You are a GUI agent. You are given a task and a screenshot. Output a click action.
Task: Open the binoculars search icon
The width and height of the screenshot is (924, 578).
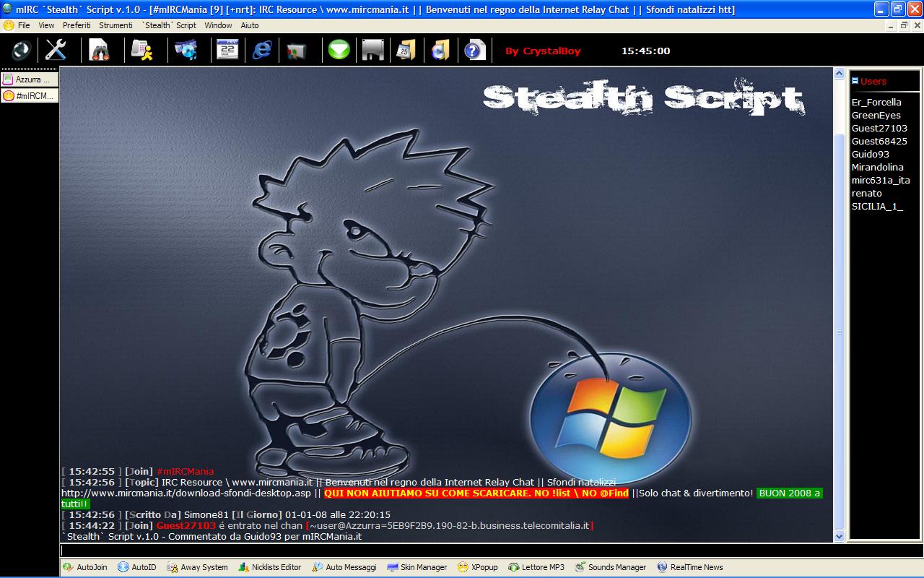click(99, 51)
